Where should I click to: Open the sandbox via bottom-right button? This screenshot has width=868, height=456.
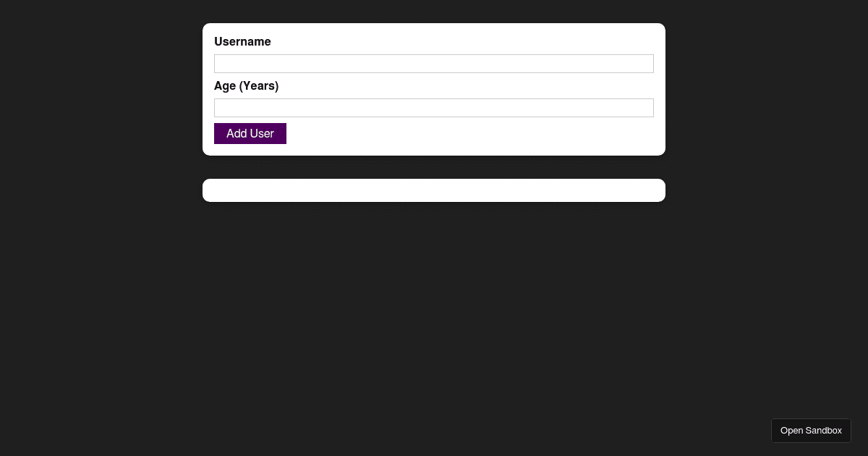point(811,431)
